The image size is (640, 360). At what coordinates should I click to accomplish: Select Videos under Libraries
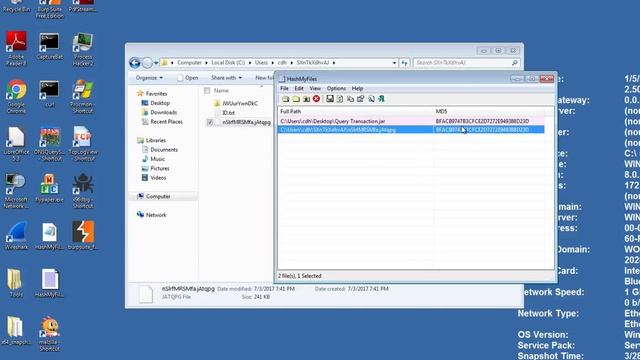[x=158, y=178]
